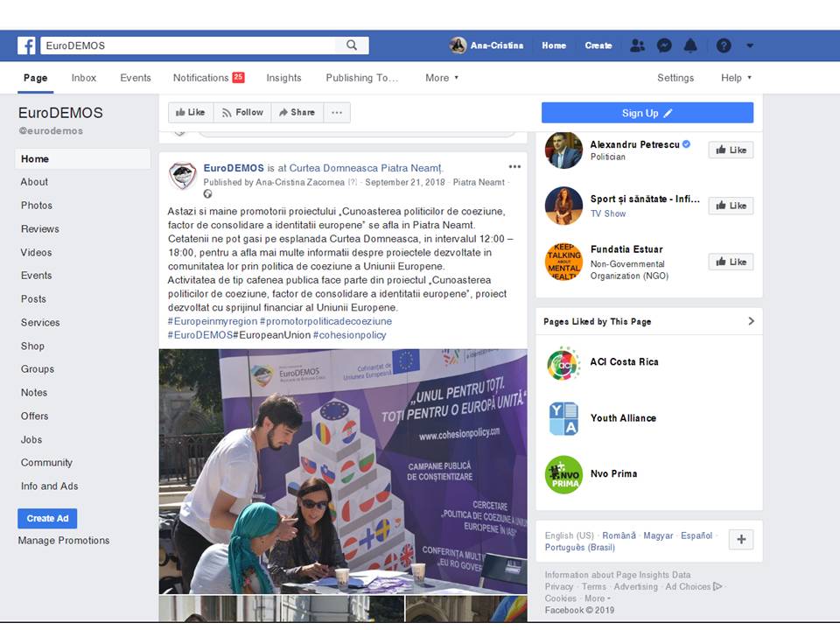Viewport: 840px width, 630px height.
Task: Open Photos in the left sidebar
Action: pyautogui.click(x=37, y=206)
